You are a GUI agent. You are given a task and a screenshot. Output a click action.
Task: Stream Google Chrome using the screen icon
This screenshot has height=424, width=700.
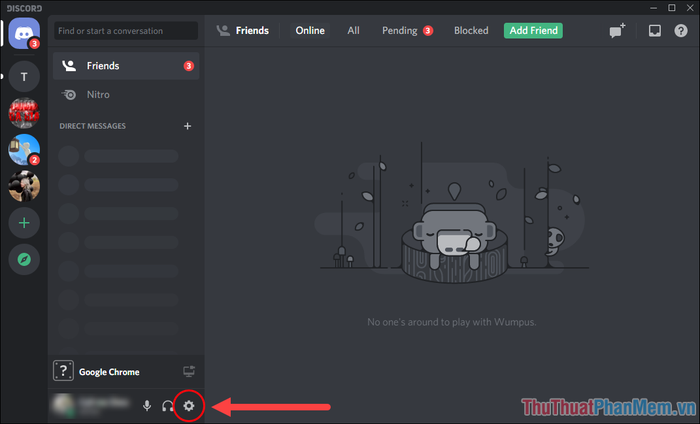[189, 371]
